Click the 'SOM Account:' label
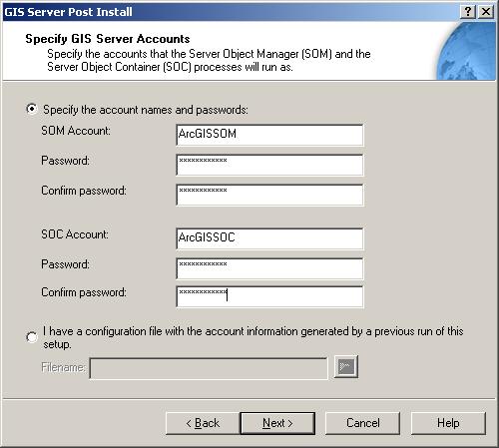Viewport: 499px width, 448px height. pyautogui.click(x=76, y=131)
